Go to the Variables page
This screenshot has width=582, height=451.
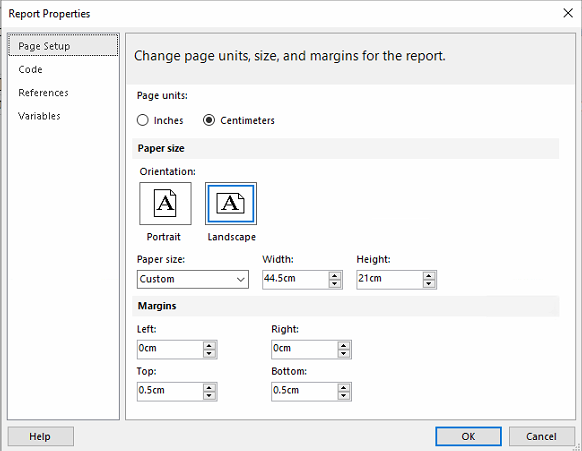coord(39,116)
